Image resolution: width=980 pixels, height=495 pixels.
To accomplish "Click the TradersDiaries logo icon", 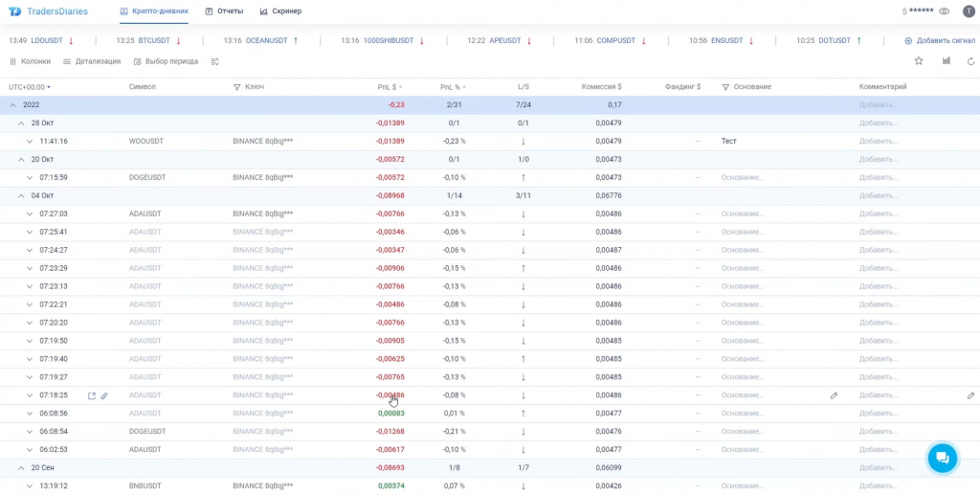I will [x=15, y=11].
